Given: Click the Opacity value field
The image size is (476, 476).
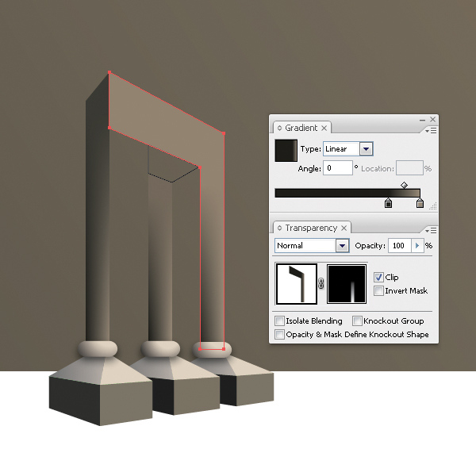Looking at the screenshot, I should [x=400, y=246].
